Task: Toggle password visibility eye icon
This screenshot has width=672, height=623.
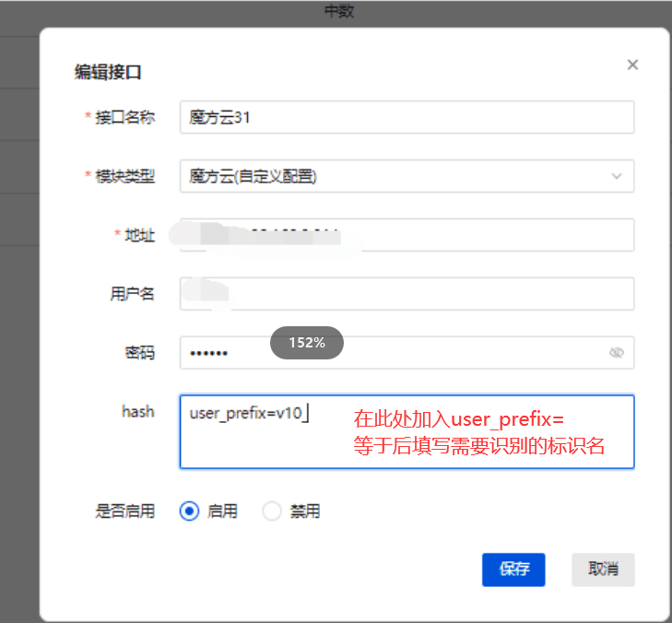Action: (x=617, y=353)
